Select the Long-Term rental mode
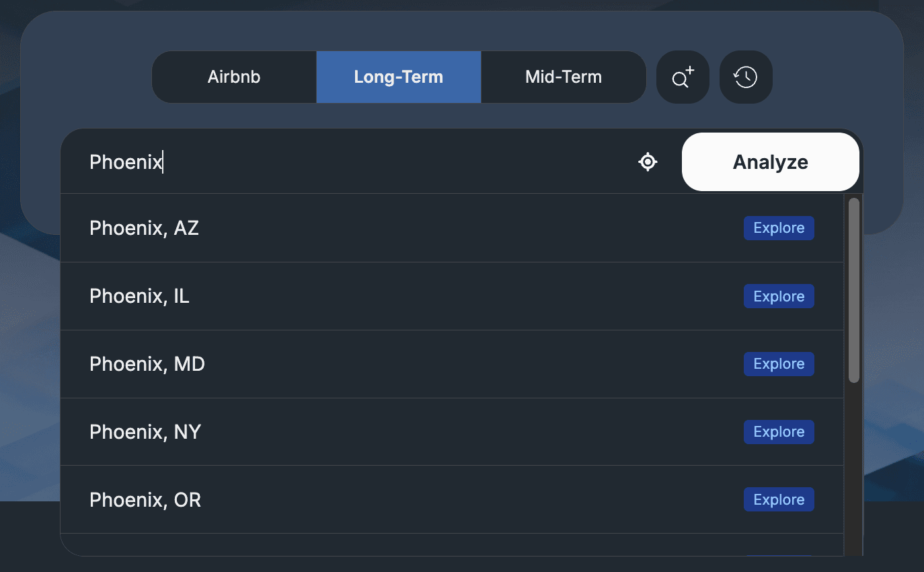This screenshot has width=924, height=572. pyautogui.click(x=398, y=77)
